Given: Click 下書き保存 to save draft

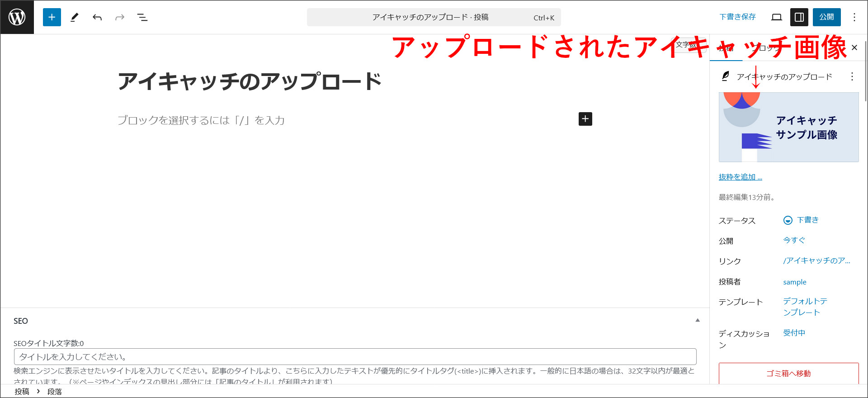Looking at the screenshot, I should [x=737, y=17].
